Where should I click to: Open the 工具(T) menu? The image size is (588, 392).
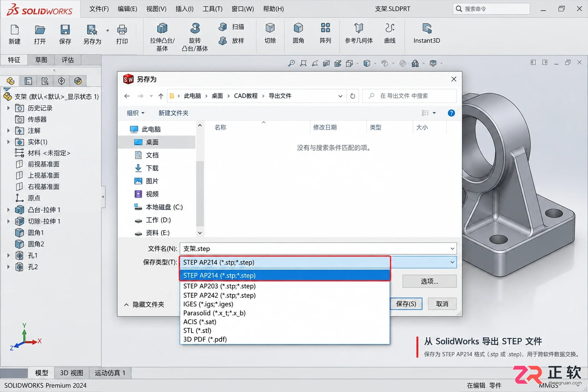213,9
